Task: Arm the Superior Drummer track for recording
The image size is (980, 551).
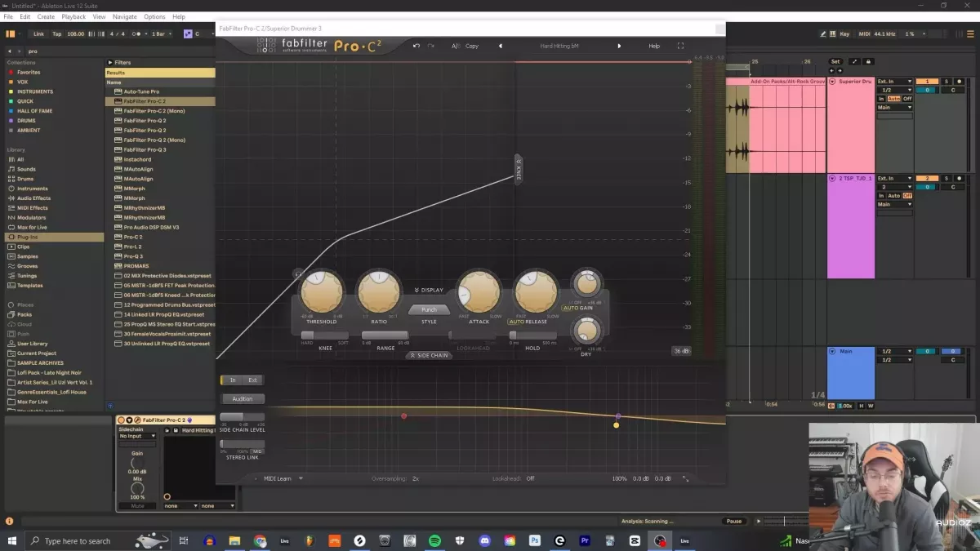Action: (x=960, y=82)
